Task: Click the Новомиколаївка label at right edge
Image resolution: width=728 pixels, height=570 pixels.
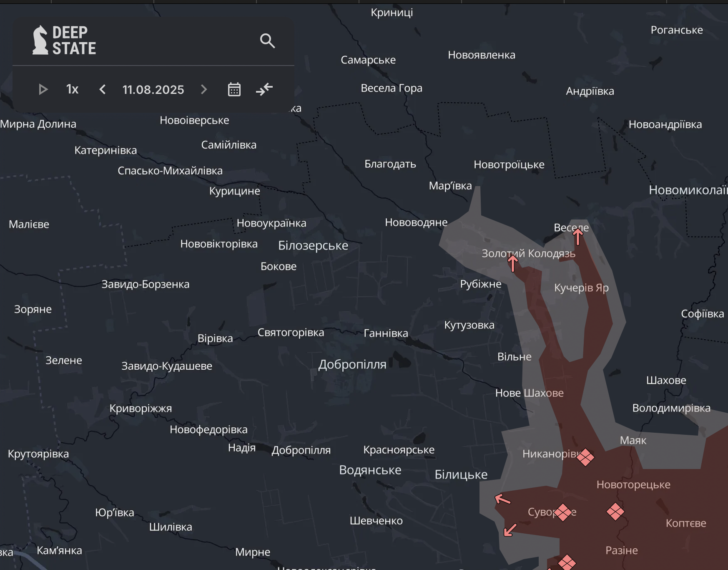Action: (x=688, y=190)
